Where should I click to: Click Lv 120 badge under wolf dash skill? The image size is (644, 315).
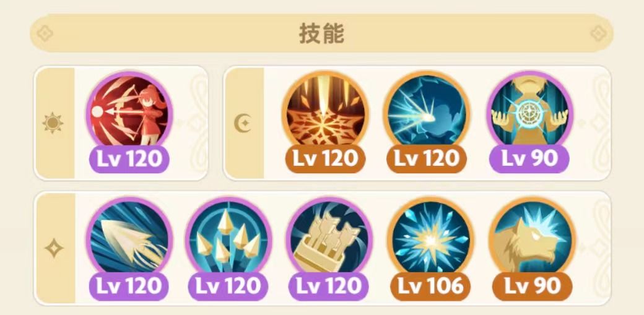click(x=427, y=159)
